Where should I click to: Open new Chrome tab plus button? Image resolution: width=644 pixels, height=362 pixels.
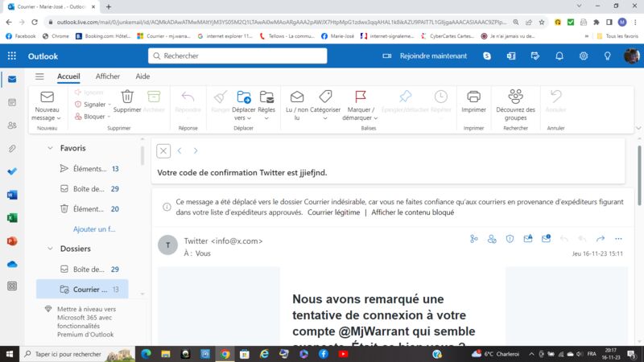[x=109, y=6]
